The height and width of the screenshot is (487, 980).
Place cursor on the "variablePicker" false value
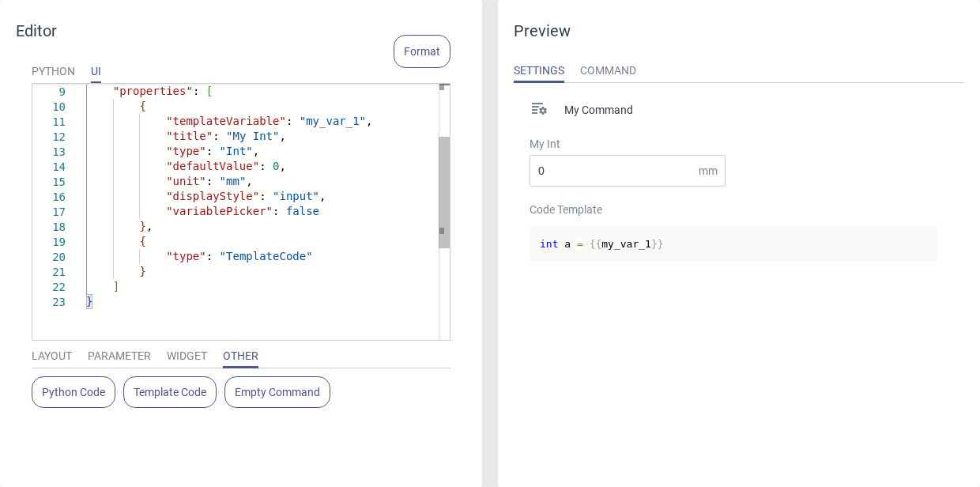point(303,212)
